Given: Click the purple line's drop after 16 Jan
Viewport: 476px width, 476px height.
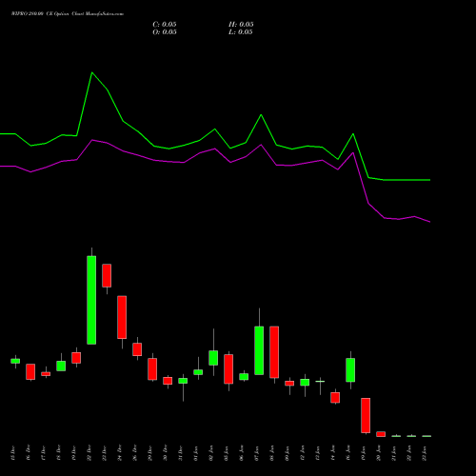Looking at the screenshot, I should tap(361, 178).
